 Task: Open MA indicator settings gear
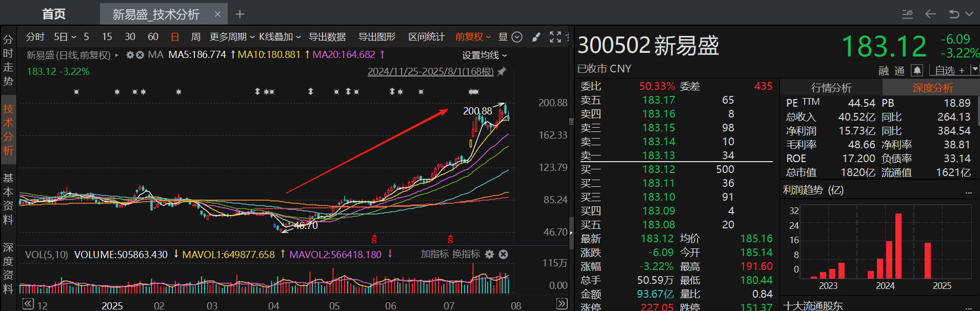point(130,55)
